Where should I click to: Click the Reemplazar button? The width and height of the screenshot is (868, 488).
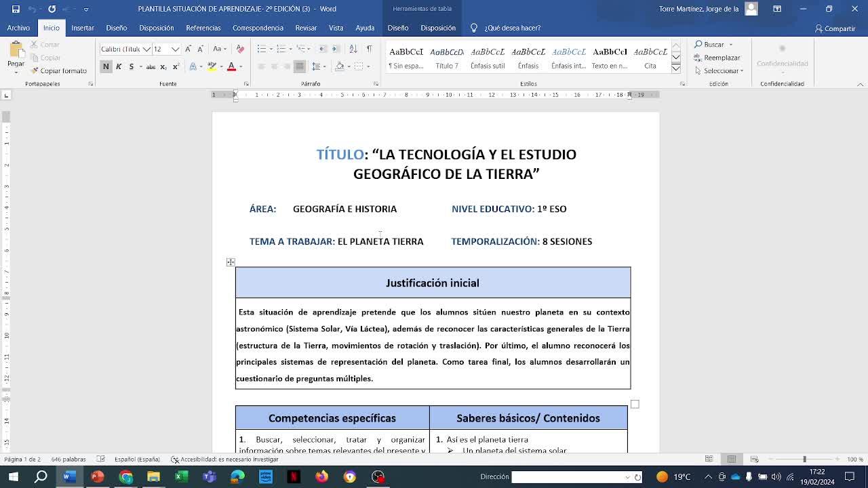717,58
